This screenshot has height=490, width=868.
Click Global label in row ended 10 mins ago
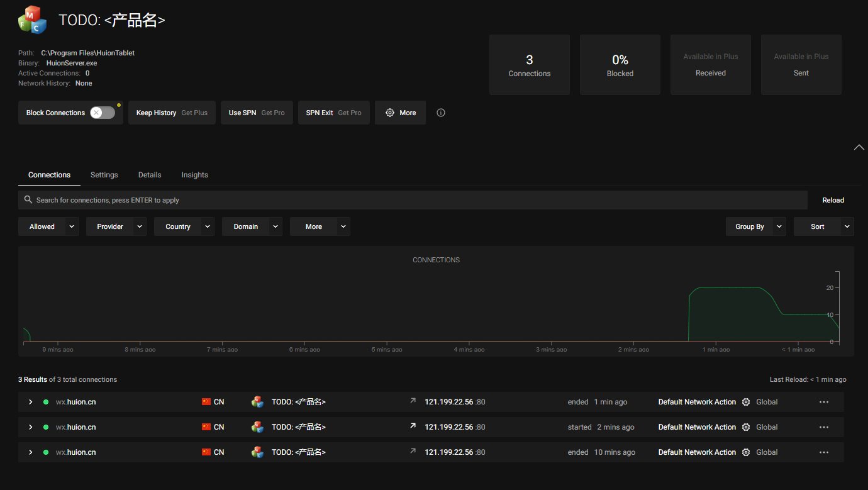point(767,452)
